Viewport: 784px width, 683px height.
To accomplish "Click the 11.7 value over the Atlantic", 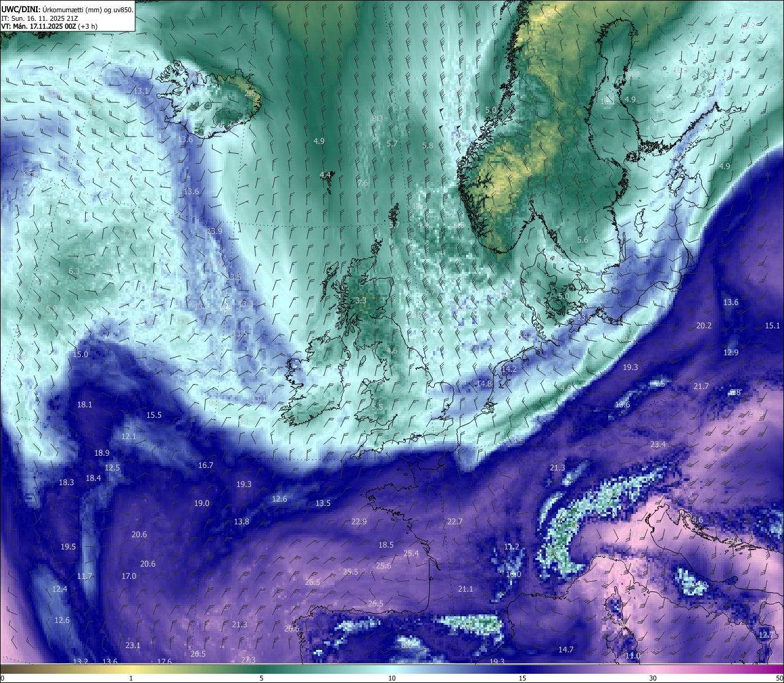I will 85,576.
